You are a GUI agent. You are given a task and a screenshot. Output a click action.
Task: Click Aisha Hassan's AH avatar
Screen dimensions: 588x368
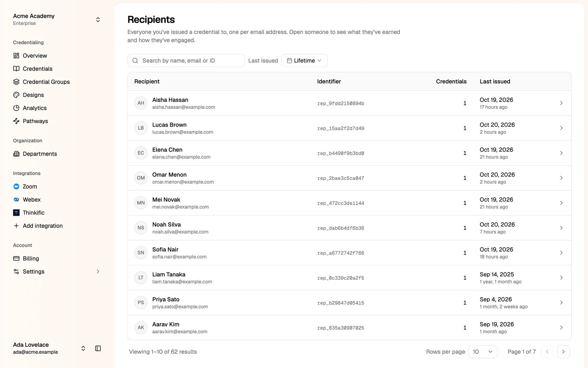tap(141, 103)
